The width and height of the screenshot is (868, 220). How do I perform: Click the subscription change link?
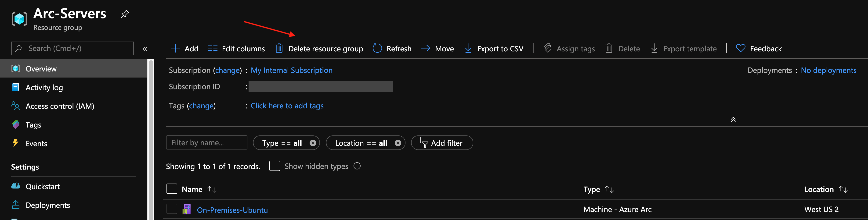click(x=228, y=70)
